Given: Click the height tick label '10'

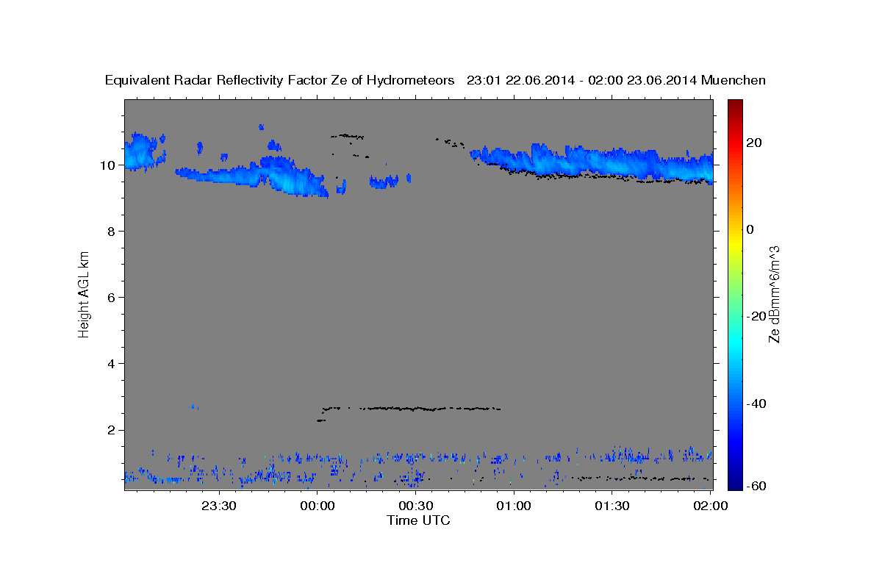Looking at the screenshot, I should 108,165.
